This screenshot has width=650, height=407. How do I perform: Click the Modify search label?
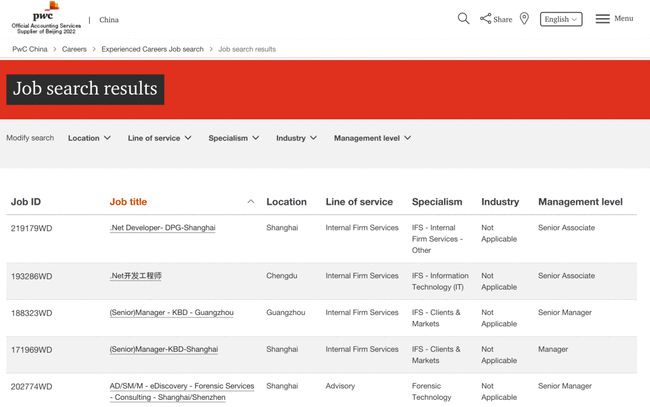[x=30, y=138]
